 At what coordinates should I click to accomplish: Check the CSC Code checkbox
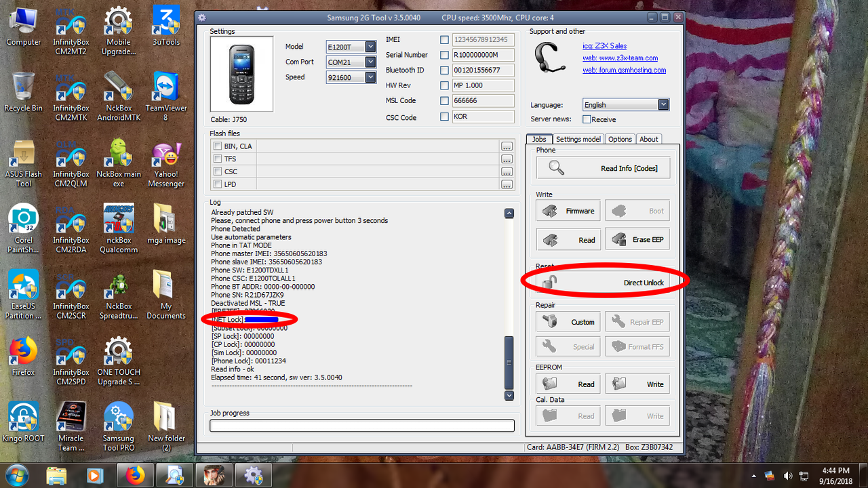tap(444, 117)
